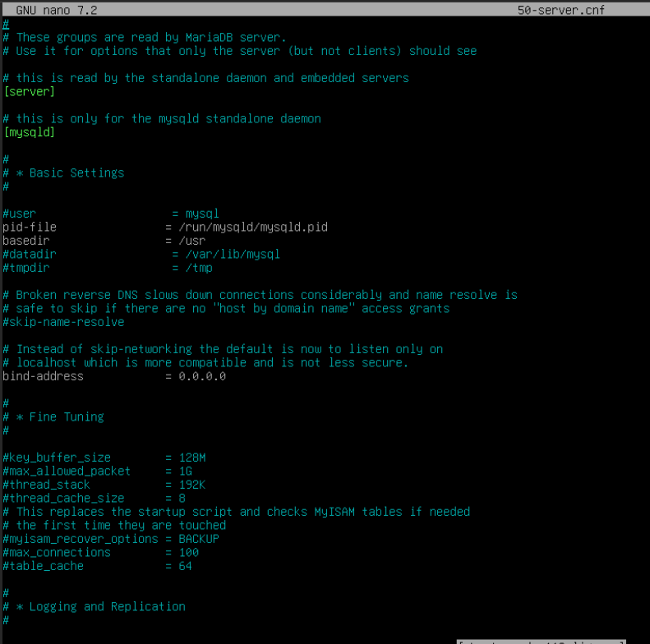Place cursor on the #table_cache option
650x644 pixels.
43,566
